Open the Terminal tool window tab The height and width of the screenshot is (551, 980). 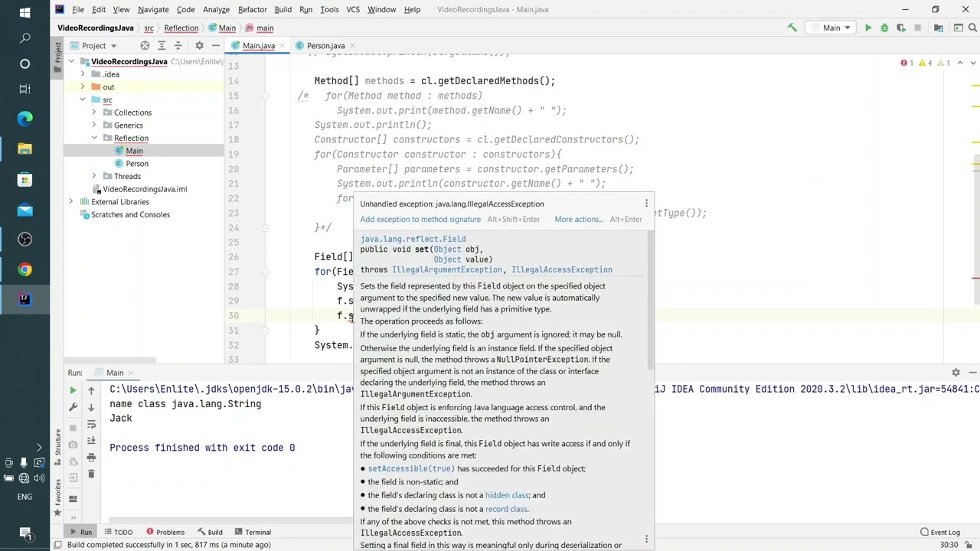pyautogui.click(x=252, y=532)
